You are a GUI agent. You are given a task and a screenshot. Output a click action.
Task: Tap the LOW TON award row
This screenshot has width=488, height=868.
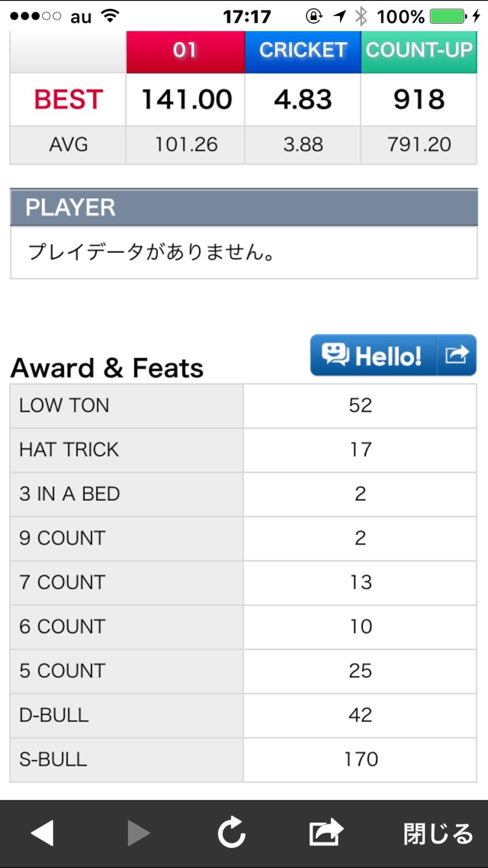(x=127, y=406)
